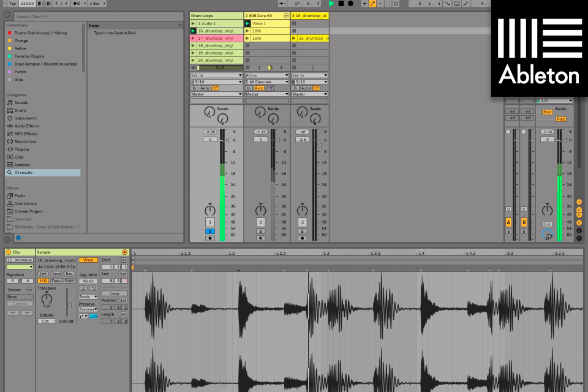Image resolution: width=588 pixels, height=392 pixels.
Task: Open the Beats warp mode dropdown
Action: (x=88, y=296)
